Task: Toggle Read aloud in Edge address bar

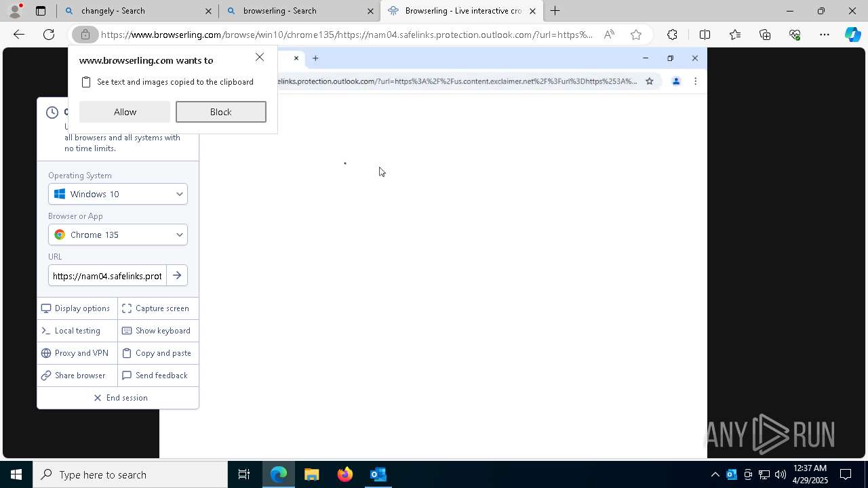Action: (x=609, y=35)
